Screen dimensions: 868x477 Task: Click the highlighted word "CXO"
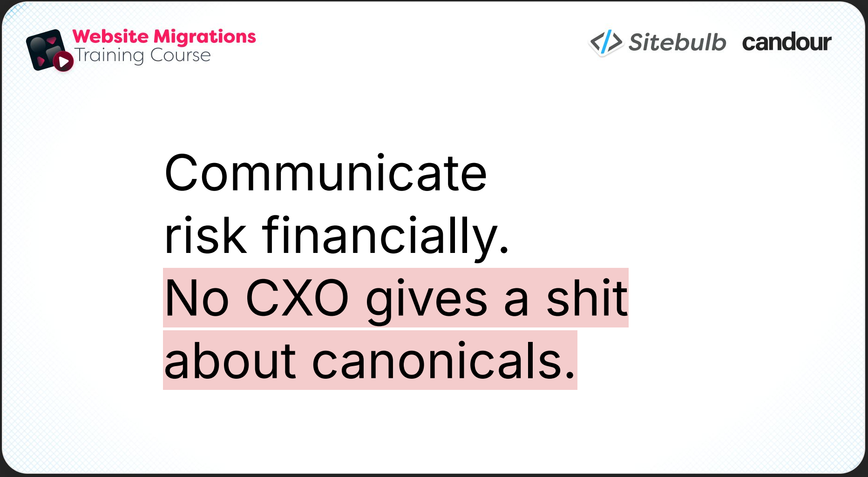coord(297,298)
